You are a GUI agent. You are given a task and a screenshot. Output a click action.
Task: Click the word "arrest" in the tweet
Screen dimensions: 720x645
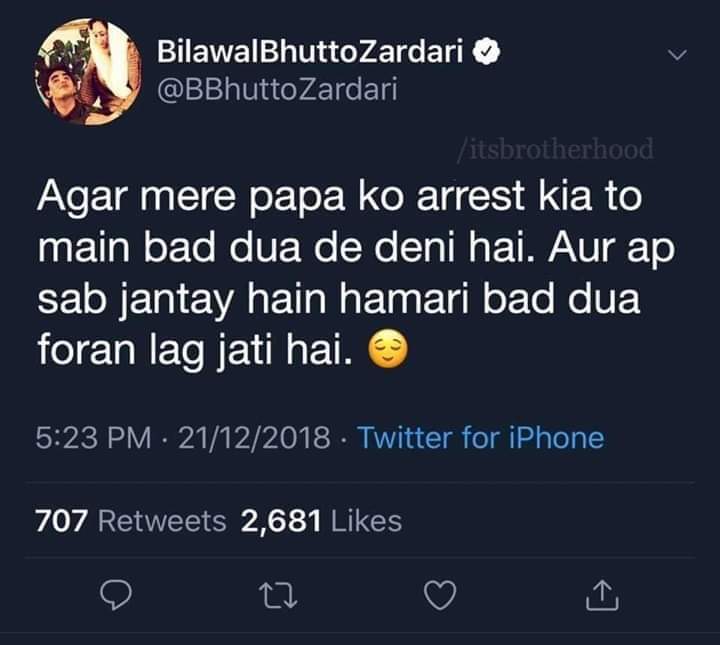click(470, 196)
